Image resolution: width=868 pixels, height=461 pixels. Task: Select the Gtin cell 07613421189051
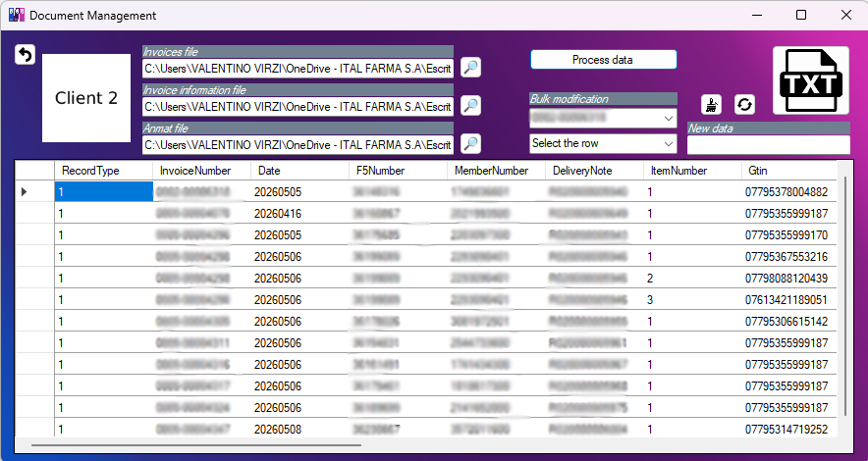click(x=788, y=299)
